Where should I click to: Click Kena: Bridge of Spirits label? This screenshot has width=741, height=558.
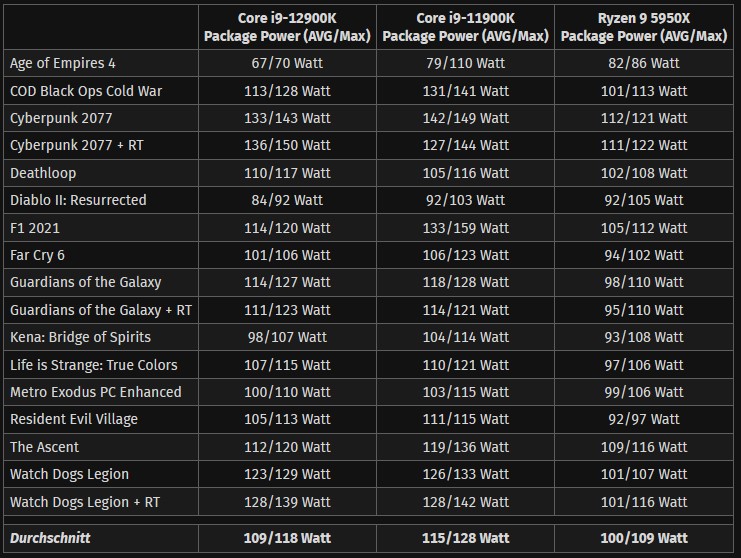[x=80, y=337]
